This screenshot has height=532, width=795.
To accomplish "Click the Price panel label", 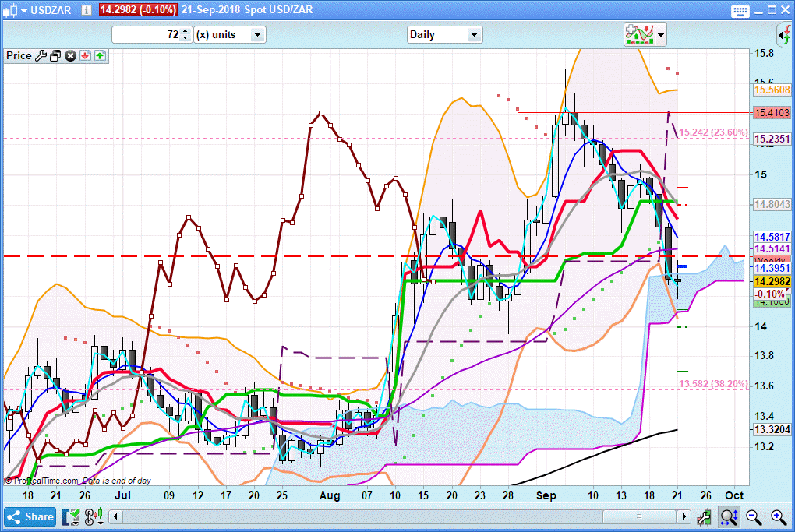I will pos(19,56).
